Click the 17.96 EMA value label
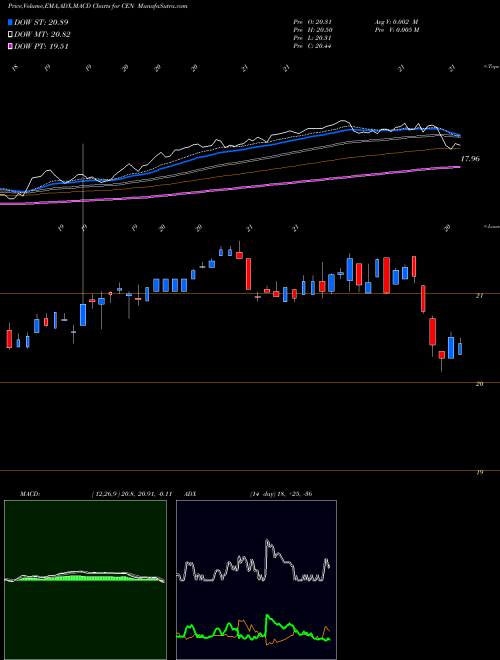 pos(470,159)
